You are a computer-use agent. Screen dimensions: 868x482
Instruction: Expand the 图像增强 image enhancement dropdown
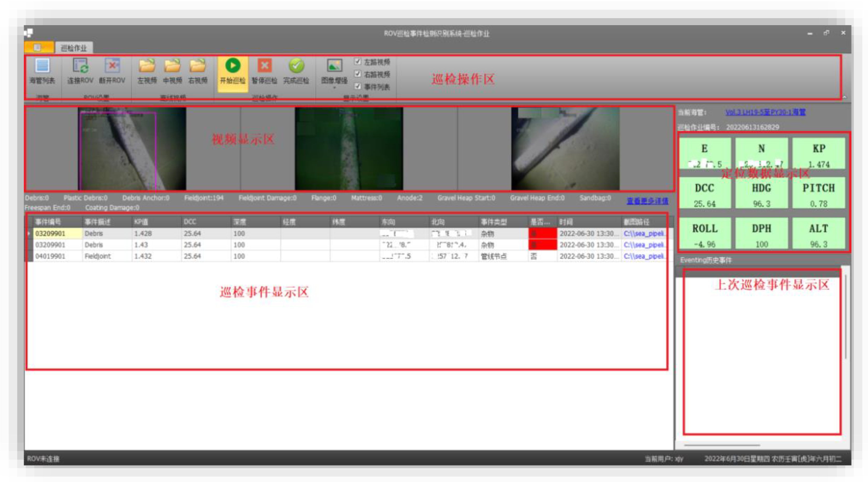[334, 87]
